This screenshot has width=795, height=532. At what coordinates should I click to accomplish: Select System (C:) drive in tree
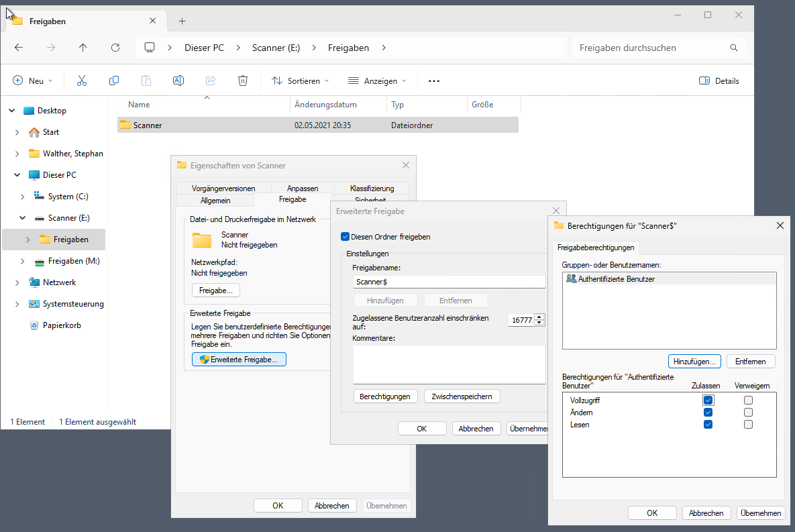tap(68, 197)
